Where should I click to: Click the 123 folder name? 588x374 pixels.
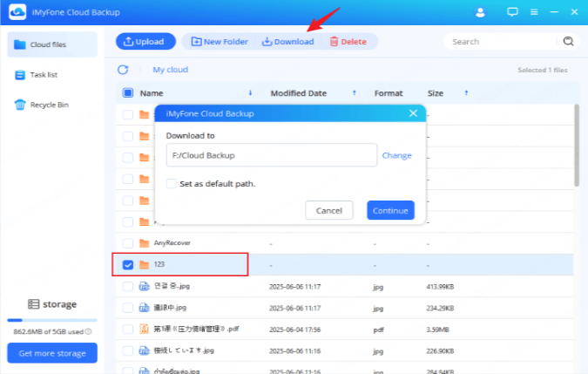coord(159,264)
